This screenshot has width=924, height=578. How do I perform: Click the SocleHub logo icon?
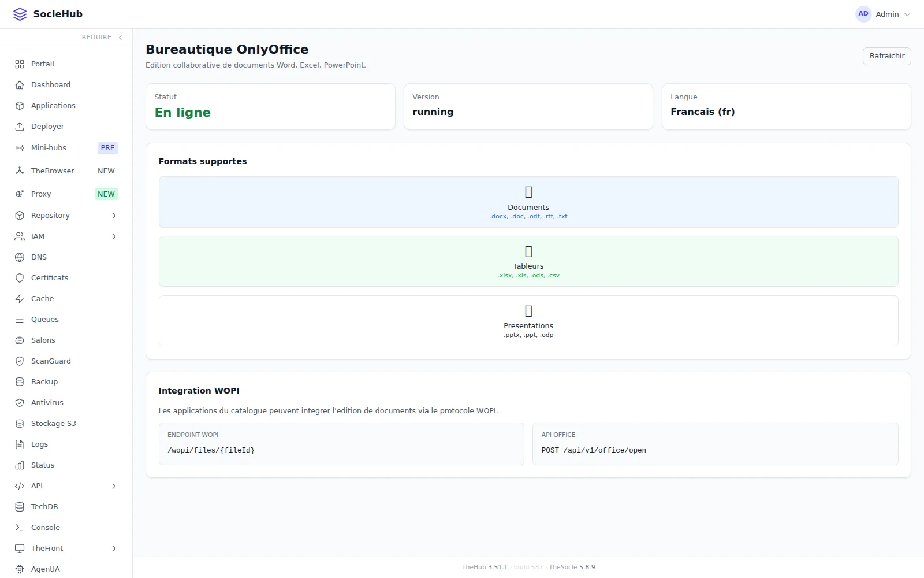pos(20,14)
